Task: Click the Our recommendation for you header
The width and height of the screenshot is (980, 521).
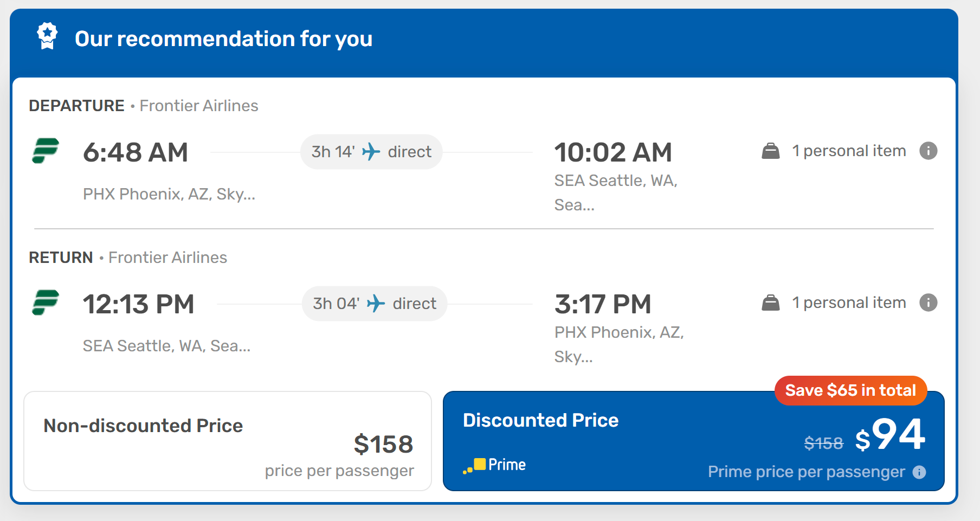Action: tap(223, 39)
